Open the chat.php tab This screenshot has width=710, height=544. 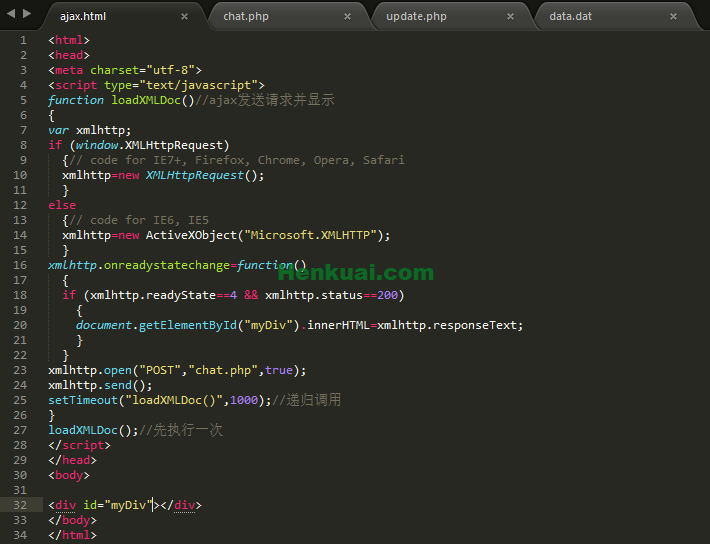click(x=246, y=16)
